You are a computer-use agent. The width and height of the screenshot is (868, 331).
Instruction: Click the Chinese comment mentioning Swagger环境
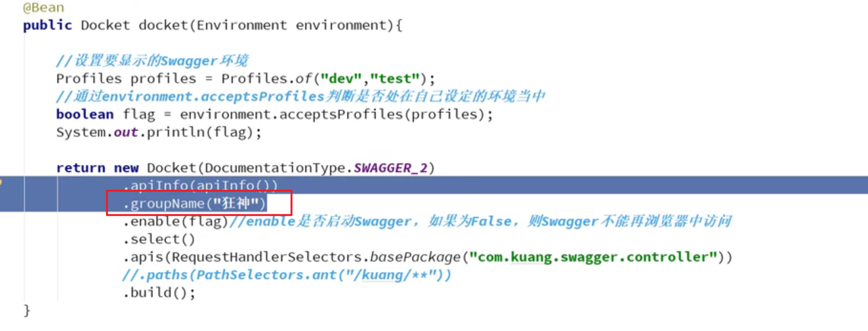click(152, 61)
